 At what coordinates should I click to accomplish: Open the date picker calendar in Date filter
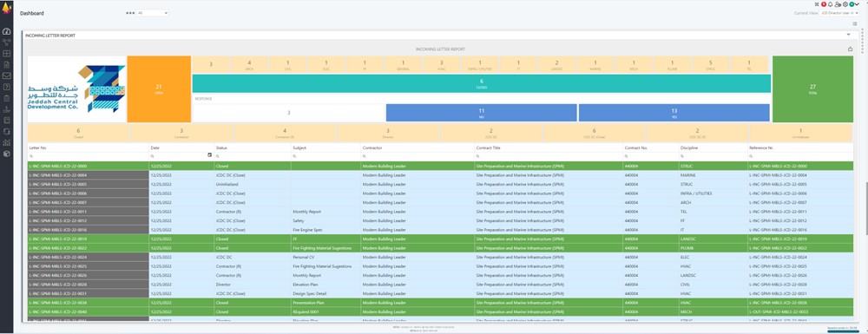coord(209,155)
